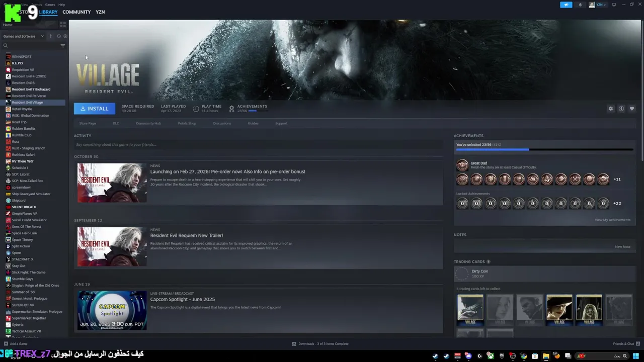Click the activity status text box
This screenshot has height=362, width=644.
[259, 145]
